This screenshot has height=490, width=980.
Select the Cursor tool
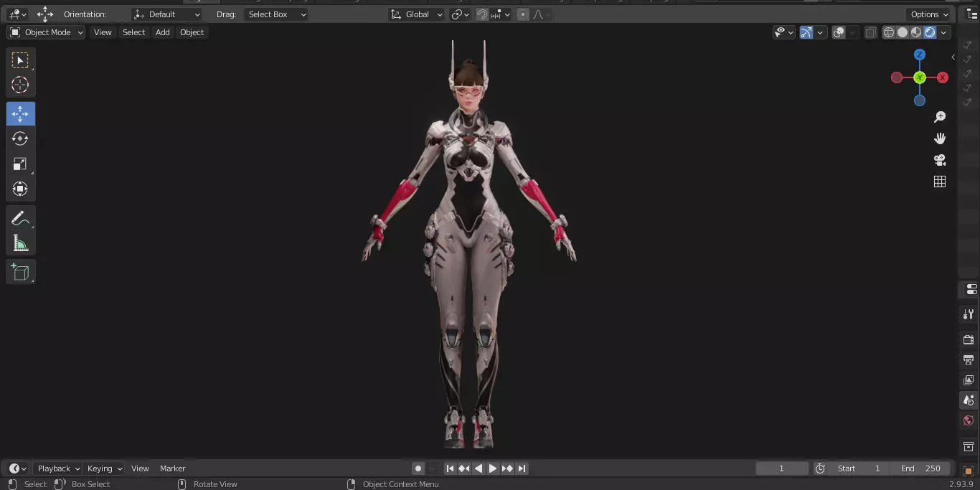pos(20,85)
